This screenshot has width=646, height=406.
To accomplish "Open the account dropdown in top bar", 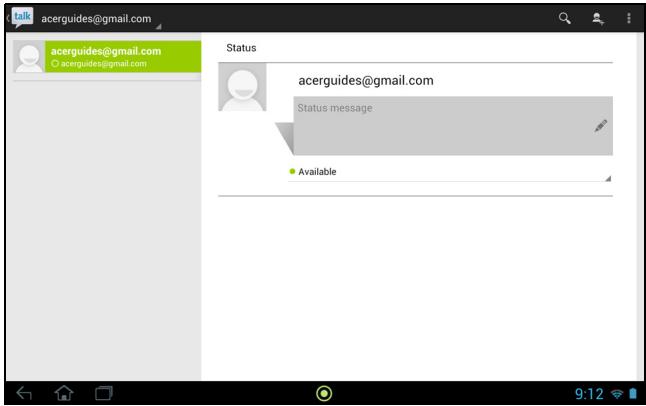I will (x=101, y=19).
